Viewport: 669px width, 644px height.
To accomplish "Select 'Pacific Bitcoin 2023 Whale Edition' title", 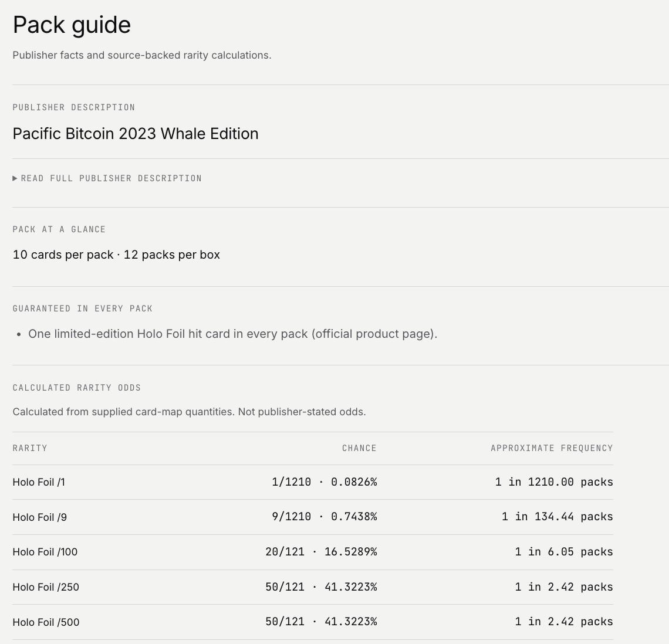I will [136, 134].
